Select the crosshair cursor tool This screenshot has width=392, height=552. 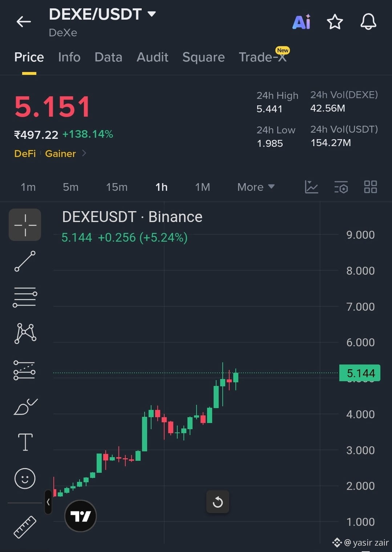click(x=25, y=225)
